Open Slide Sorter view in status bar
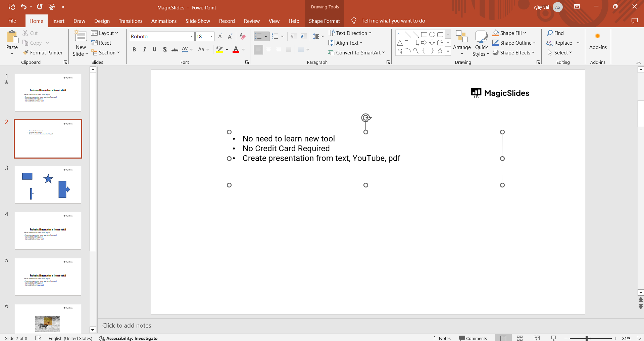Viewport: 644px width, 341px height. (x=520, y=338)
